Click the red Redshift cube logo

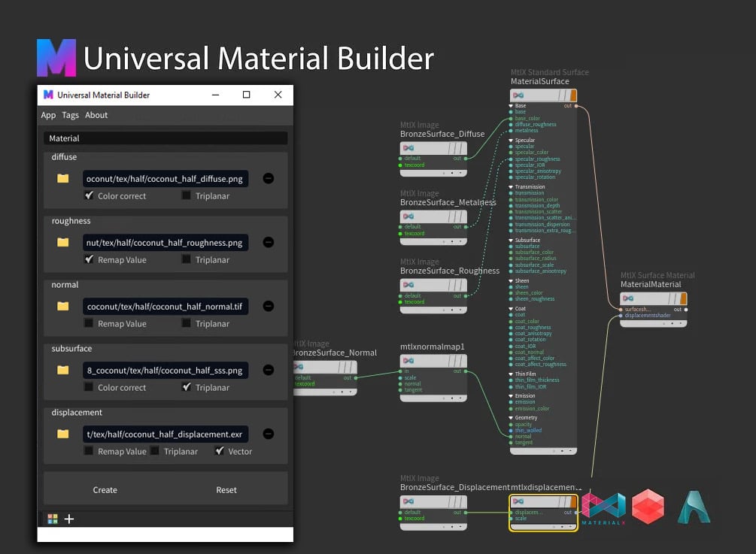coord(648,507)
